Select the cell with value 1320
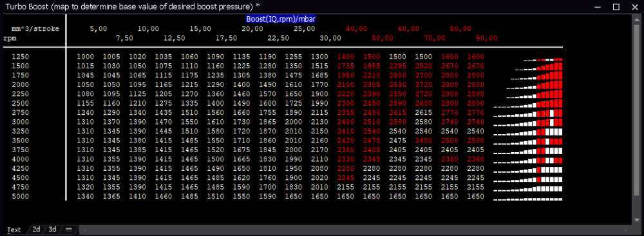 pos(86,187)
